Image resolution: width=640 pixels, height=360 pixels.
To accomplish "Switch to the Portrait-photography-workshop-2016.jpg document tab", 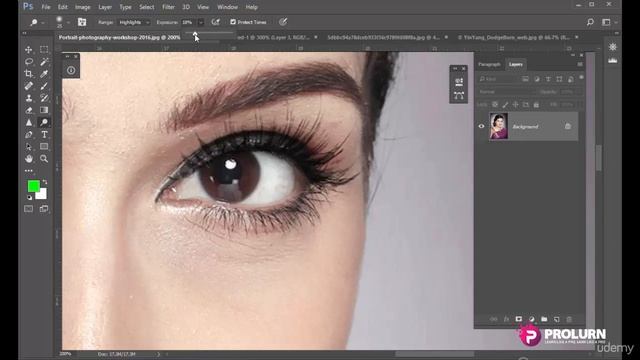I will pyautogui.click(x=119, y=37).
